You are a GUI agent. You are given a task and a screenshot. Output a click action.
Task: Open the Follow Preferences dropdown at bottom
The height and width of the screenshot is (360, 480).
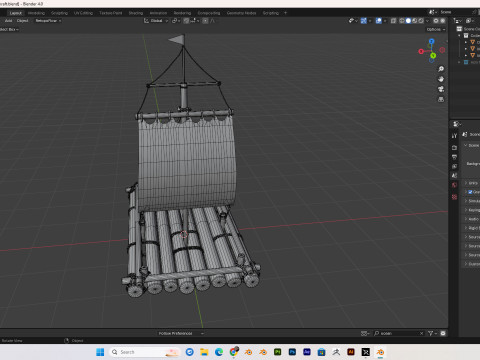180,333
